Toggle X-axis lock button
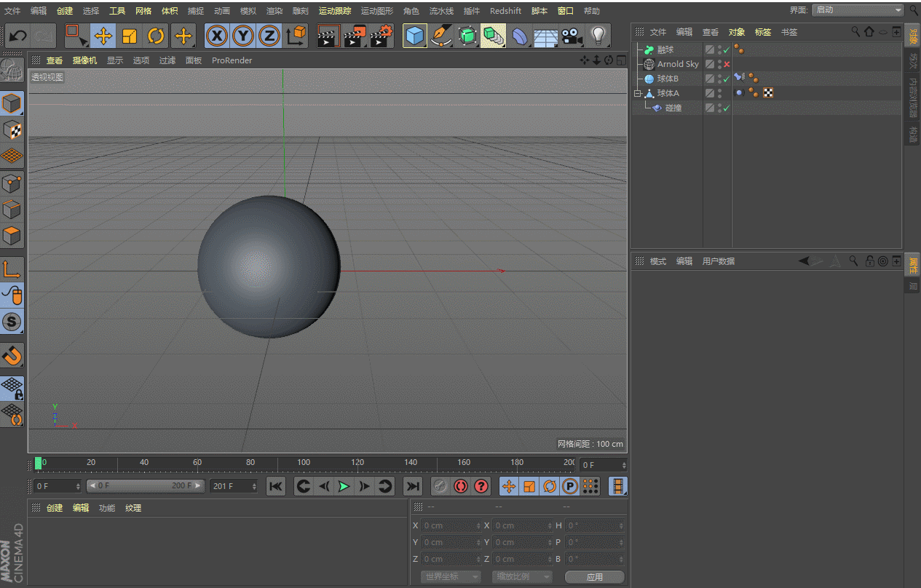921x588 pixels. 217,36
